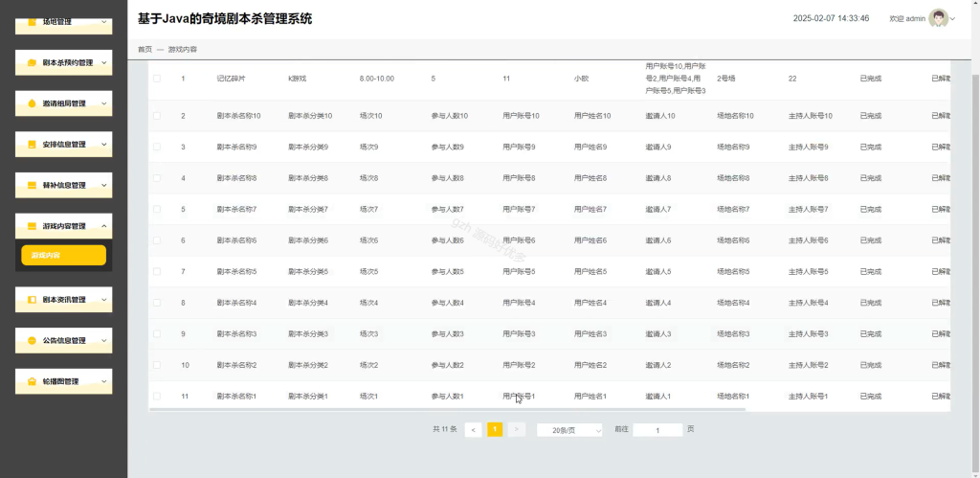Image resolution: width=980 pixels, height=478 pixels.
Task: Tick the checkbox for row 11 剧本杀名称1
Action: 157,396
